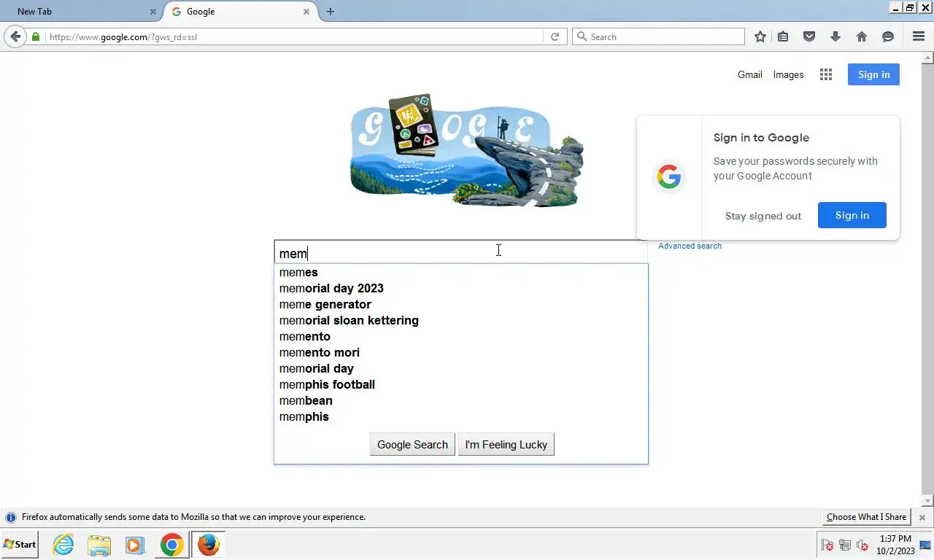This screenshot has width=934, height=560.
Task: Click Choose What I Share button
Action: pos(866,517)
